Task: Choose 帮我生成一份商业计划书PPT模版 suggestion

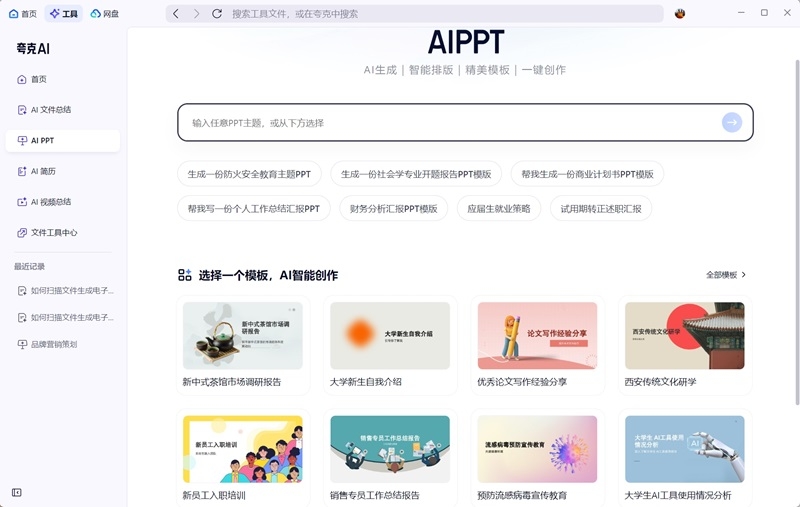Action: point(587,174)
